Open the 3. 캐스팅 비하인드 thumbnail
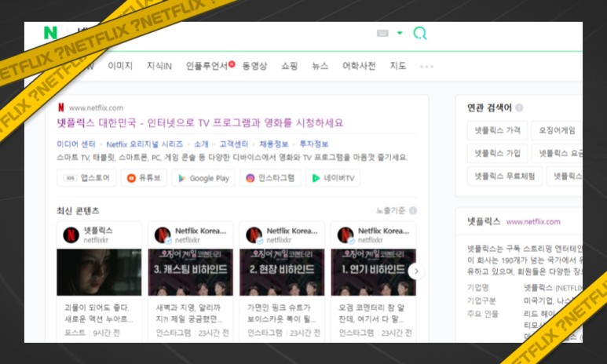 click(x=191, y=272)
